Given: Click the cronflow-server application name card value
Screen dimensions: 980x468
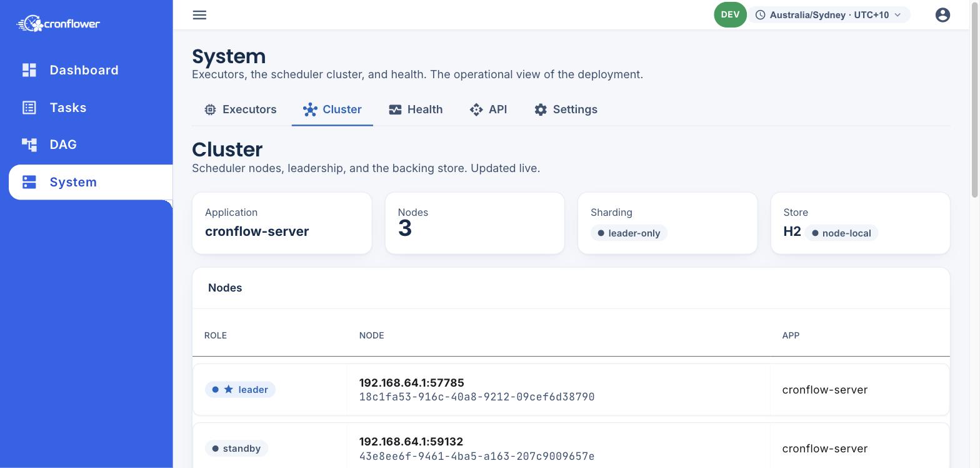Looking at the screenshot, I should click(x=257, y=231).
